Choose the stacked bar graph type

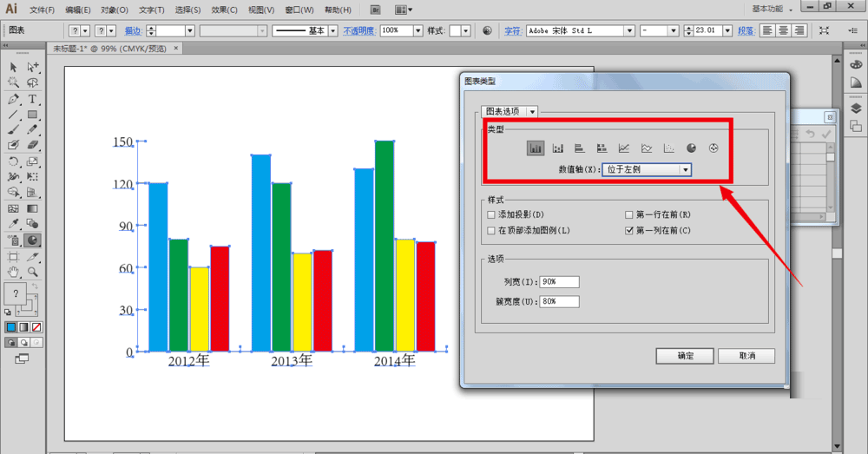point(602,148)
